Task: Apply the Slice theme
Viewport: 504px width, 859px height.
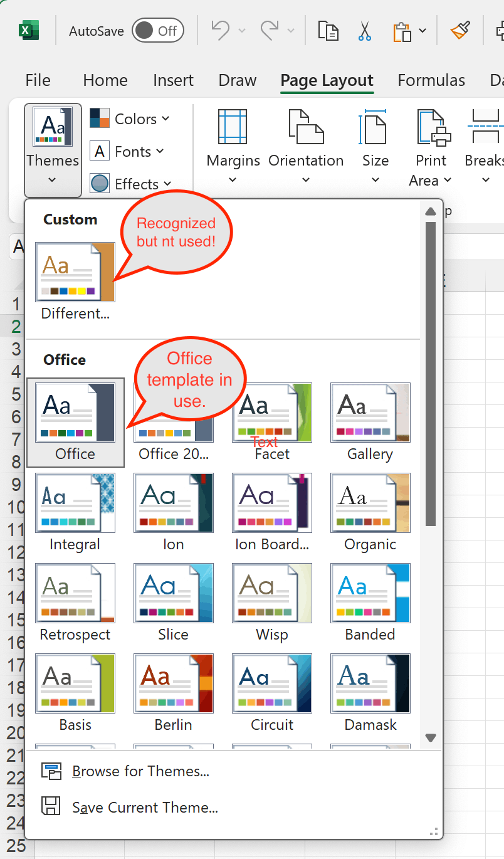Action: tap(174, 603)
